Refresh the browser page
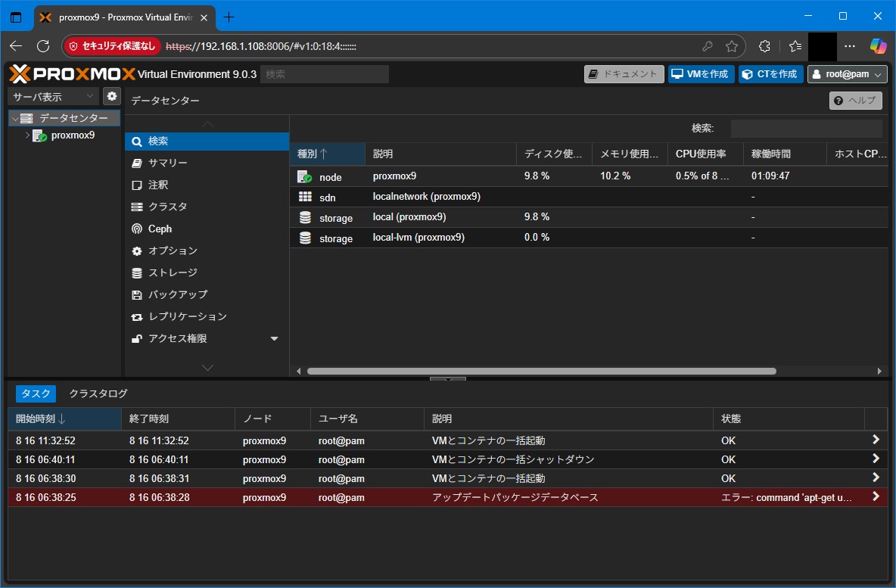The image size is (896, 588). click(x=43, y=46)
